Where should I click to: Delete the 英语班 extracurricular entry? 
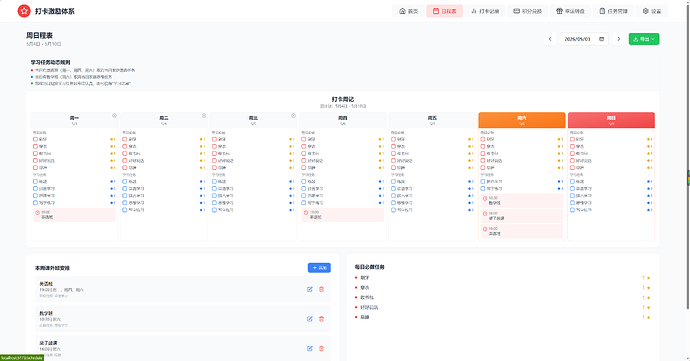pos(321,289)
